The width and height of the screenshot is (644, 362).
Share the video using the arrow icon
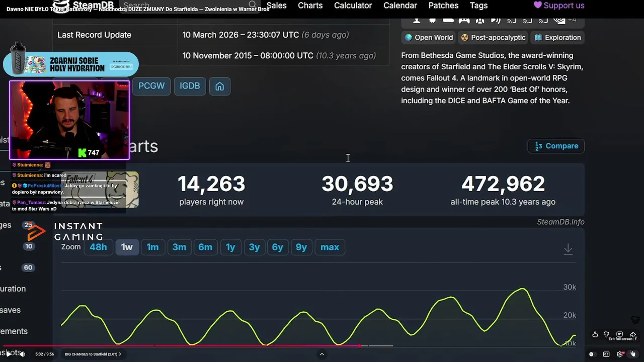pyautogui.click(x=633, y=335)
